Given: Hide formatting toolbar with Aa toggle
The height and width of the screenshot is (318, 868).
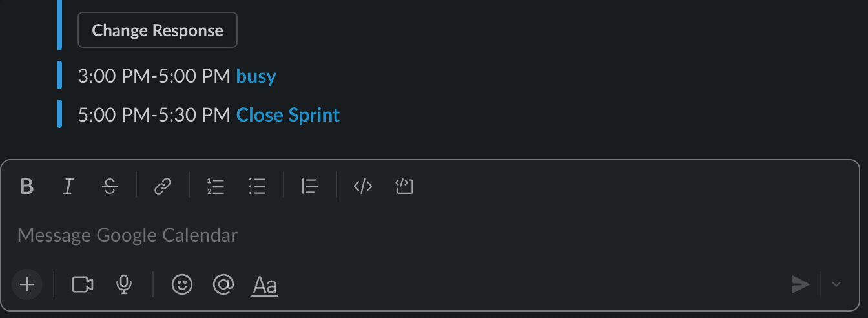Looking at the screenshot, I should pos(265,285).
